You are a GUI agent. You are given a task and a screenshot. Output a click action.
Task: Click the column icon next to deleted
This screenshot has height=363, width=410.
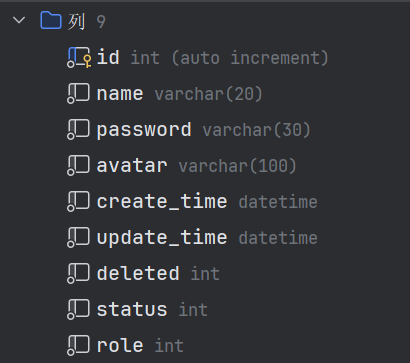[x=78, y=273]
